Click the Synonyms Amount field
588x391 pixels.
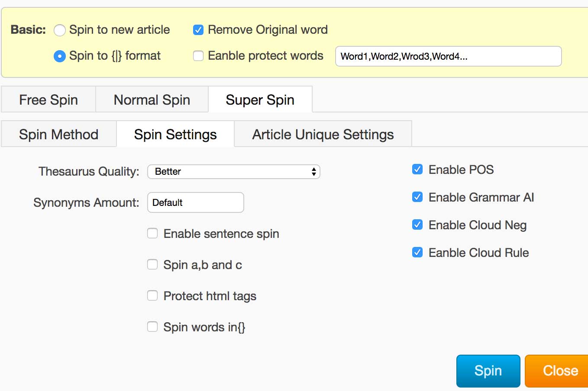[196, 202]
